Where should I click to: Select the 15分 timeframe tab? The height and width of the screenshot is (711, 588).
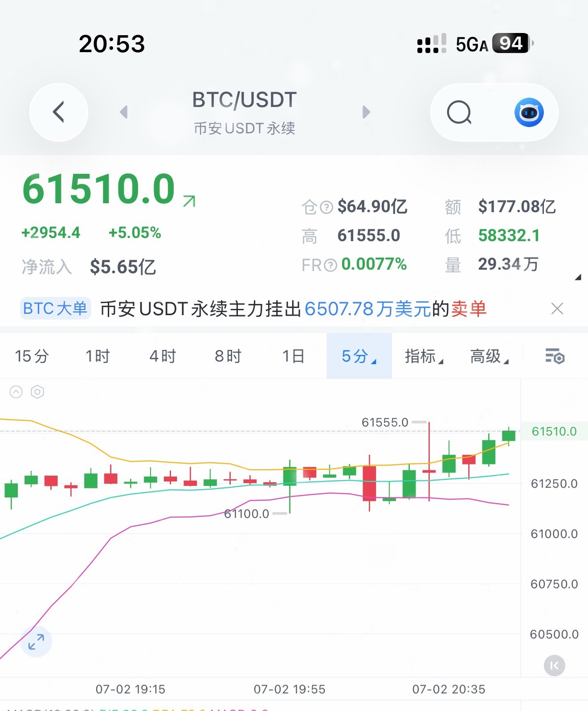click(32, 356)
